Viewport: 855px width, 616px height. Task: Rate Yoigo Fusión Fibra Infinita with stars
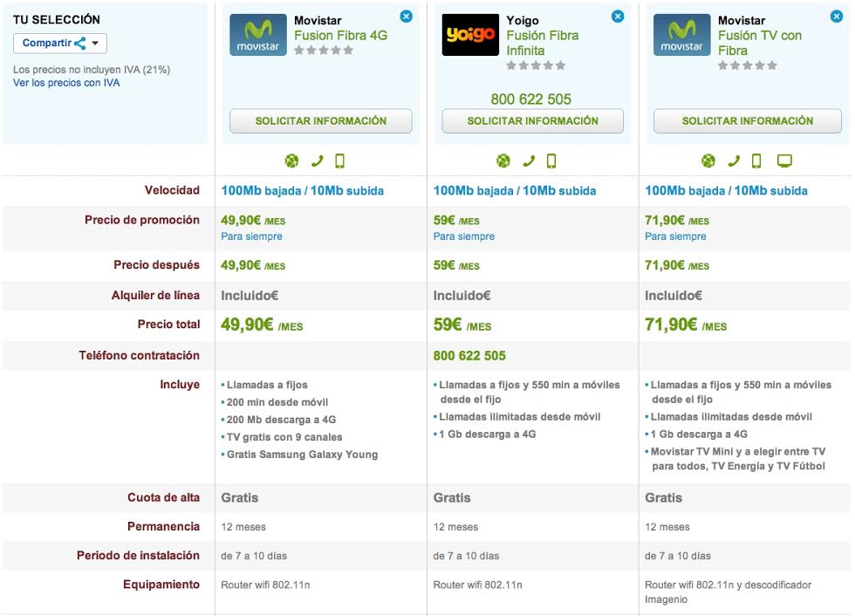(x=536, y=65)
